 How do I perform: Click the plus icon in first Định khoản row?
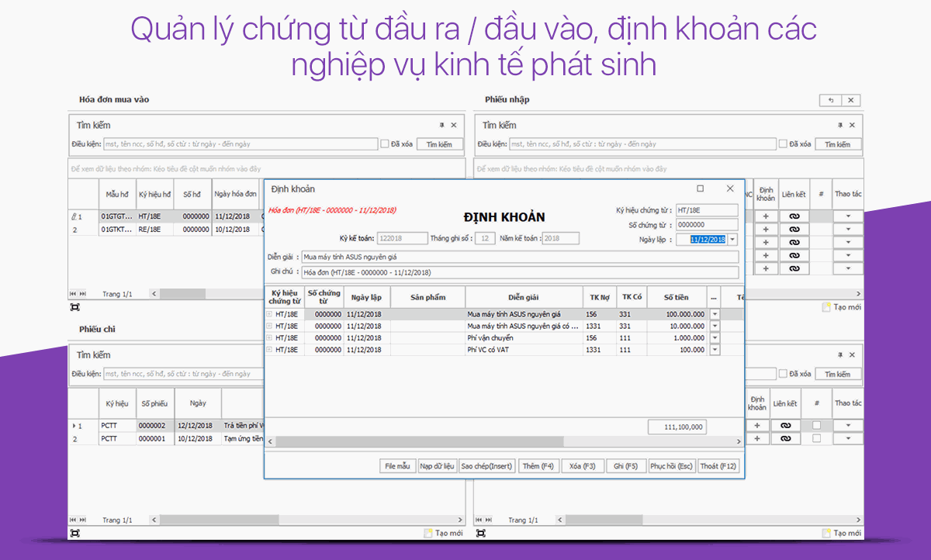[x=766, y=216]
